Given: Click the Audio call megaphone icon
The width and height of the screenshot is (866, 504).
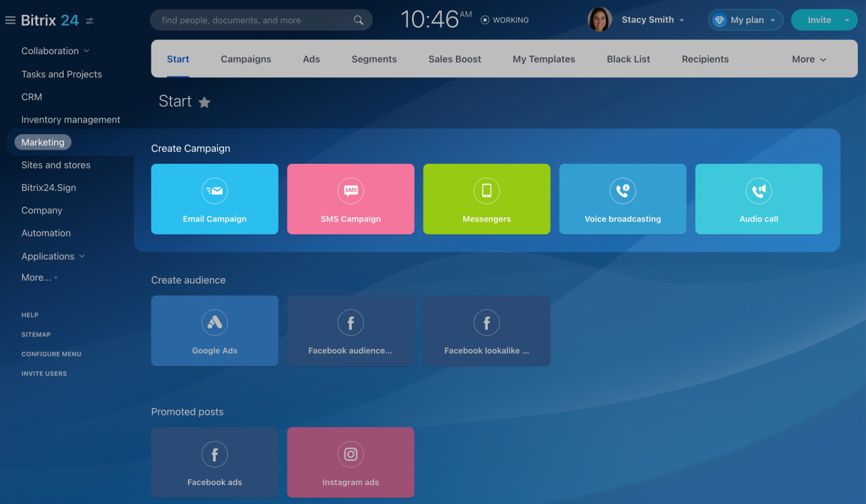Looking at the screenshot, I should coord(758,191).
